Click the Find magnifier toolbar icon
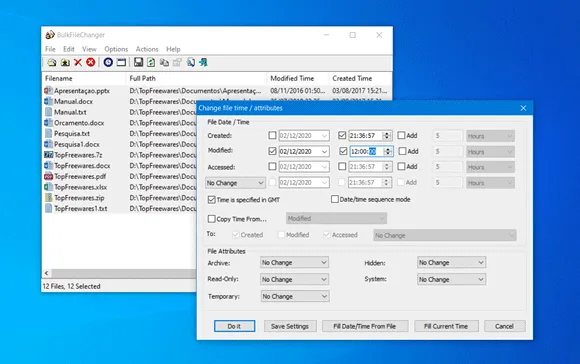580x364 pixels. [x=190, y=63]
